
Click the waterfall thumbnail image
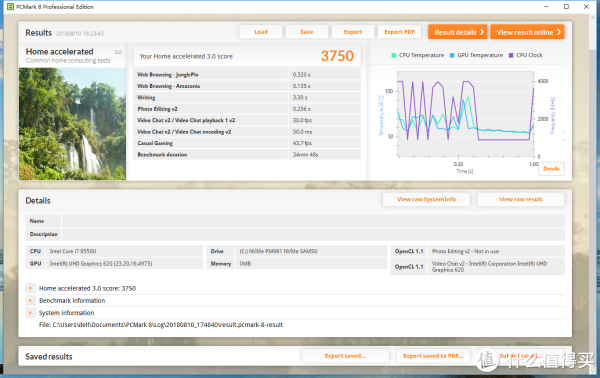(72, 124)
